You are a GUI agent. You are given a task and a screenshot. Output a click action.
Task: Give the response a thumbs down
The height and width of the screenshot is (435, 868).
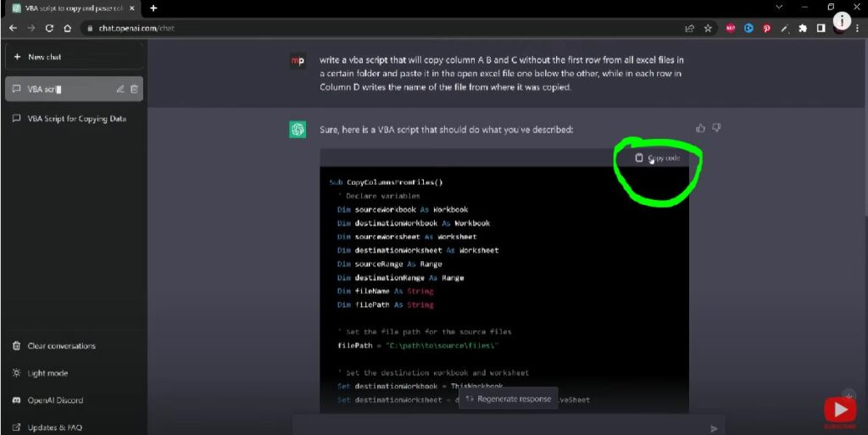(x=716, y=128)
